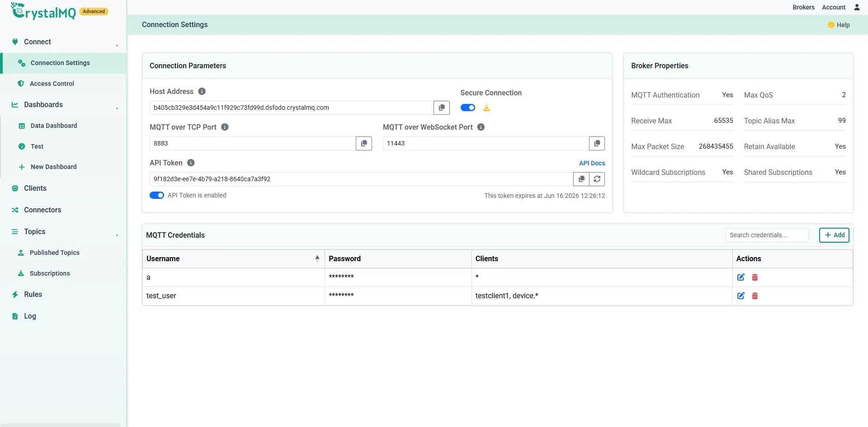The width and height of the screenshot is (868, 427).
Task: Sort credentials by Username column
Action: [x=233, y=258]
